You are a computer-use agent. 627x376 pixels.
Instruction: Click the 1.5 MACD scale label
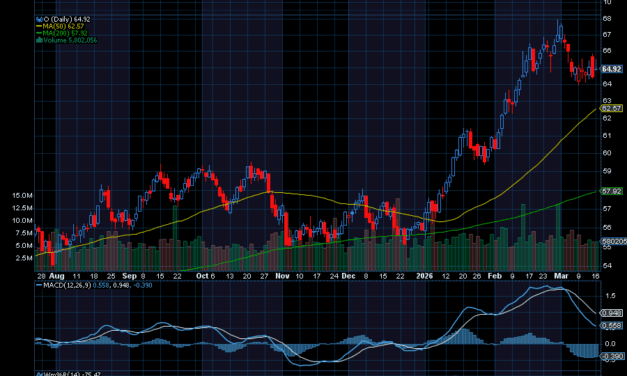pyautogui.click(x=610, y=296)
